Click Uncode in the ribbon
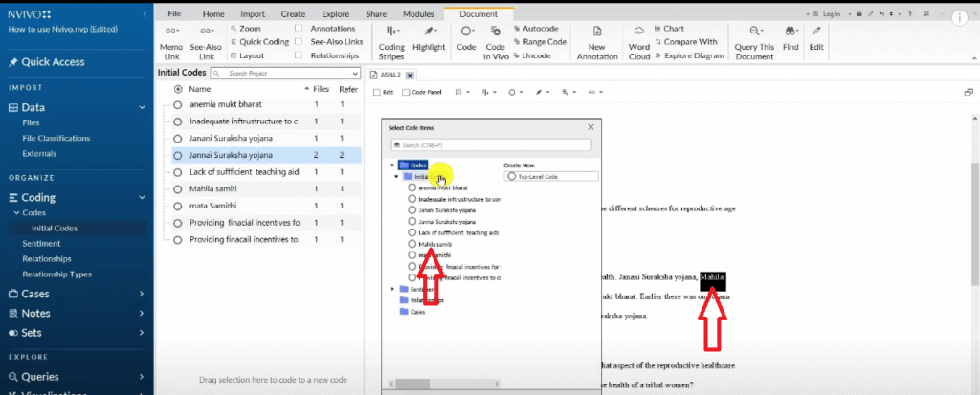This screenshot has height=395, width=980. (532, 55)
